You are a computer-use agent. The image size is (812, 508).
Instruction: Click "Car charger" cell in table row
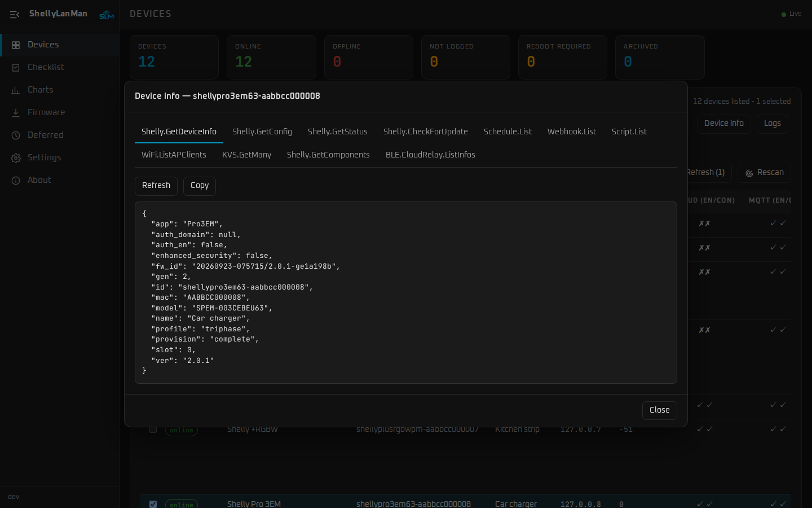(516, 504)
